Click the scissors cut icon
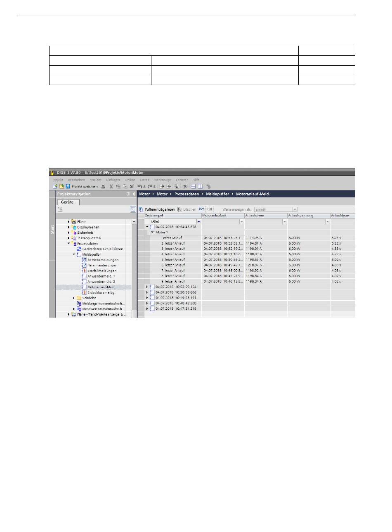Screen dimensions: 392x532 (111, 186)
